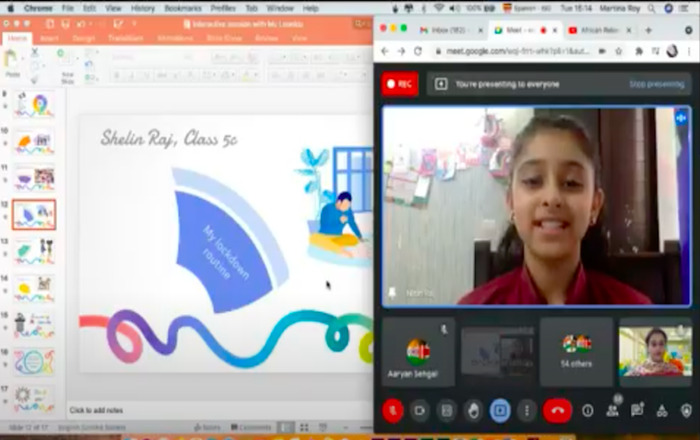The width and height of the screenshot is (700, 440).
Task: Open Chrome three-dot menu
Action: [689, 51]
